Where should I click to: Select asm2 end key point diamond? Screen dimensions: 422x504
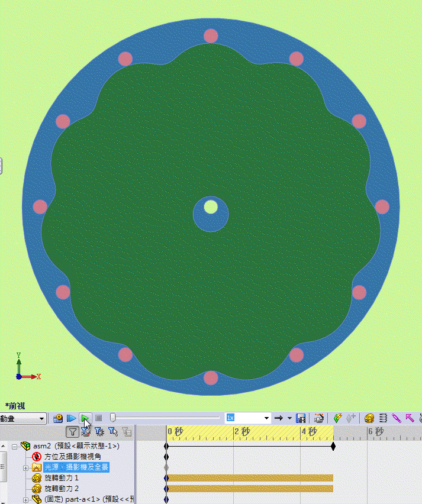coord(333,446)
